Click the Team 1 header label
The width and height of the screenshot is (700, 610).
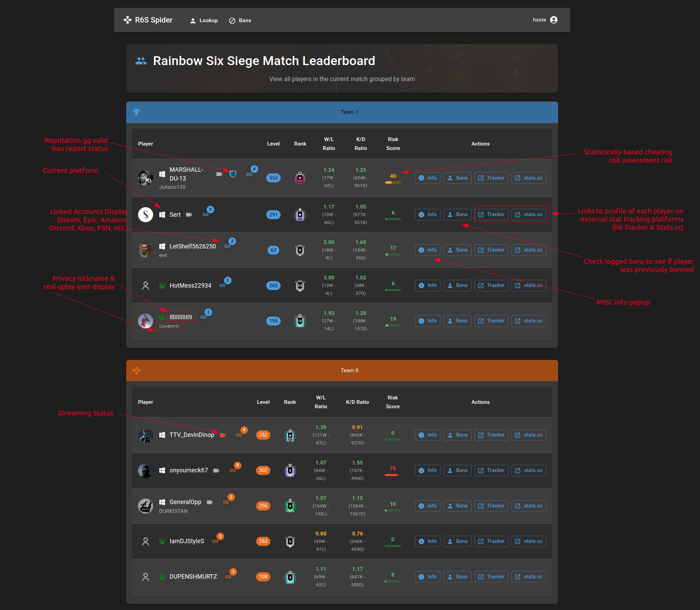coord(349,112)
